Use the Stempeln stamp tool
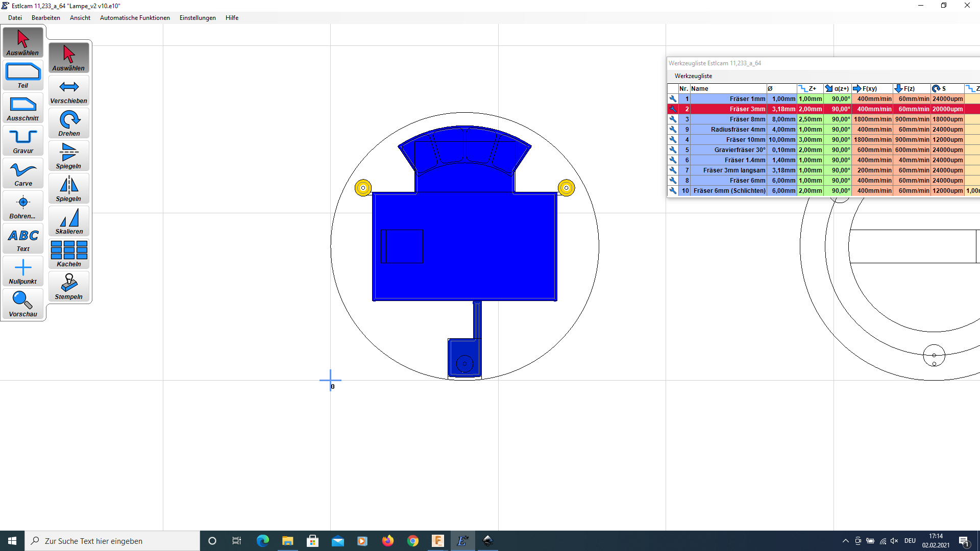This screenshot has height=551, width=980. point(69,287)
